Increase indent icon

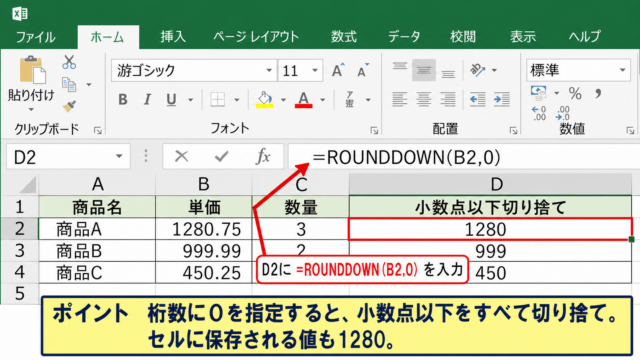(x=502, y=99)
